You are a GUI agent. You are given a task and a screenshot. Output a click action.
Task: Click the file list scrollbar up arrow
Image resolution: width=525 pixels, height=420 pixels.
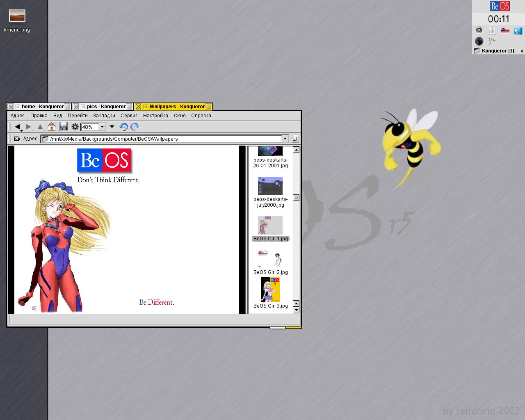pyautogui.click(x=296, y=150)
